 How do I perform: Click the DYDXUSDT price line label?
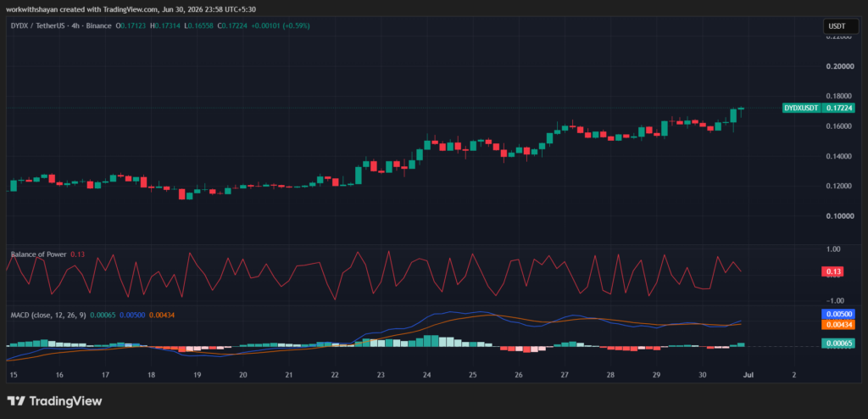click(802, 108)
